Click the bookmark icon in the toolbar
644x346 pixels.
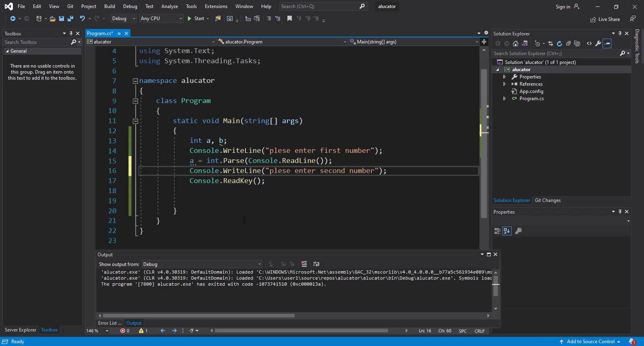pos(289,19)
